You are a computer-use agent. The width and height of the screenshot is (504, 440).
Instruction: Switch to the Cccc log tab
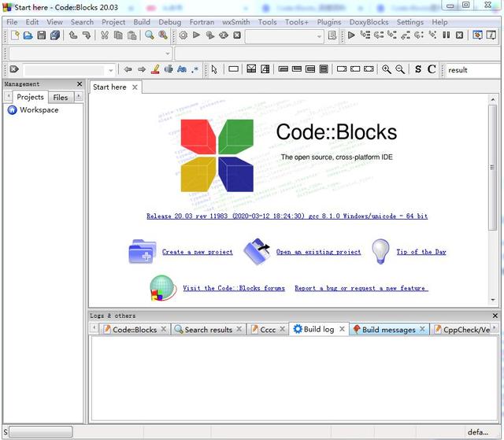[x=268, y=330]
